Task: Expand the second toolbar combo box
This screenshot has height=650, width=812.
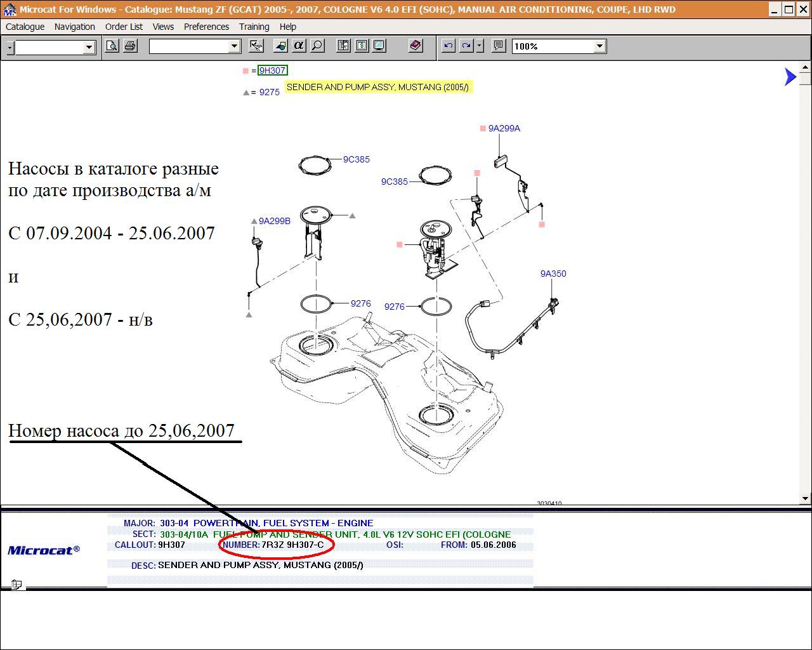Action: (x=234, y=46)
